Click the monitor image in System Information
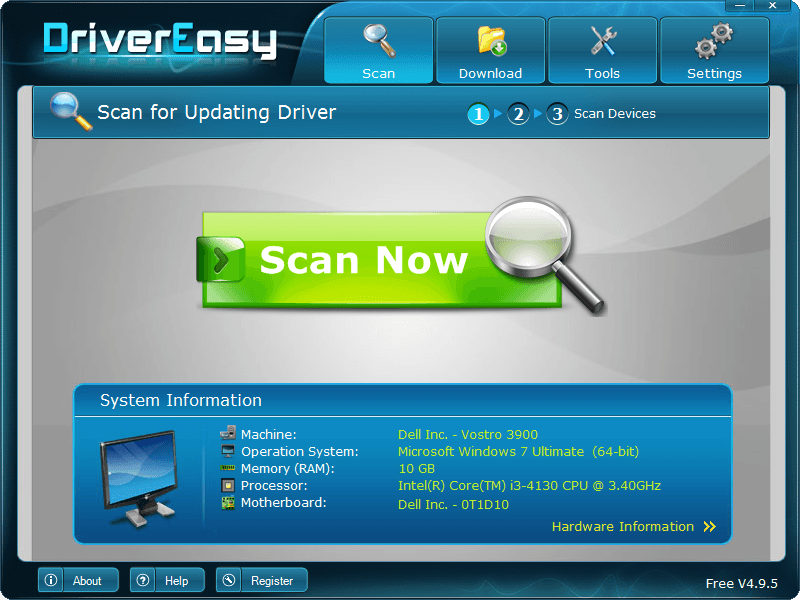800x600 pixels. 138,476
